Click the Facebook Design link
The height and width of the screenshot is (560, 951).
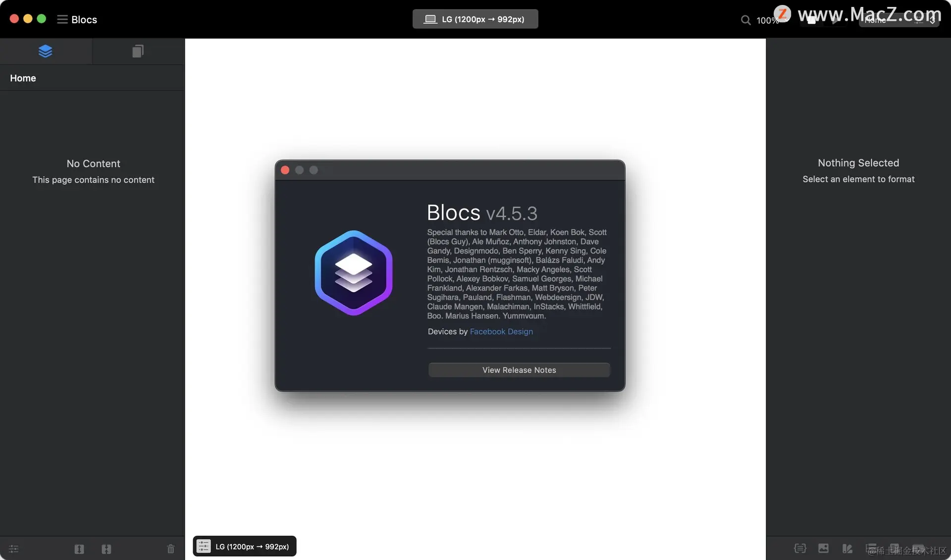501,332
